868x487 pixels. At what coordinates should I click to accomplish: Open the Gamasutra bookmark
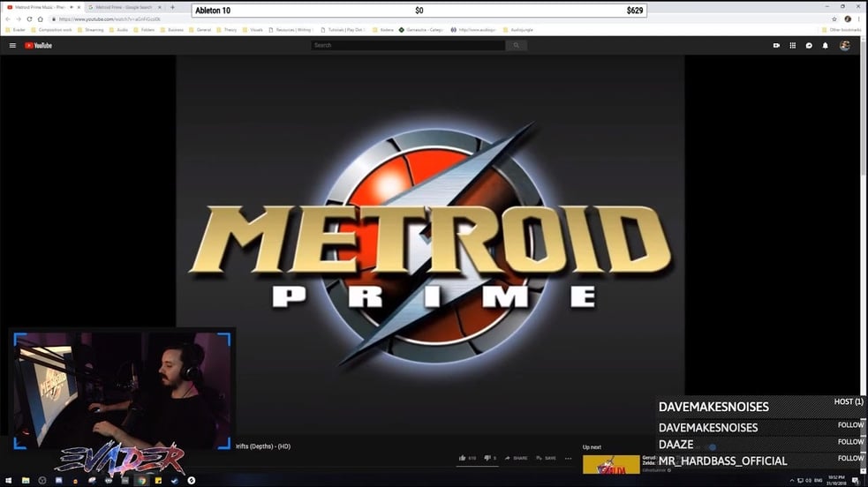coord(421,30)
